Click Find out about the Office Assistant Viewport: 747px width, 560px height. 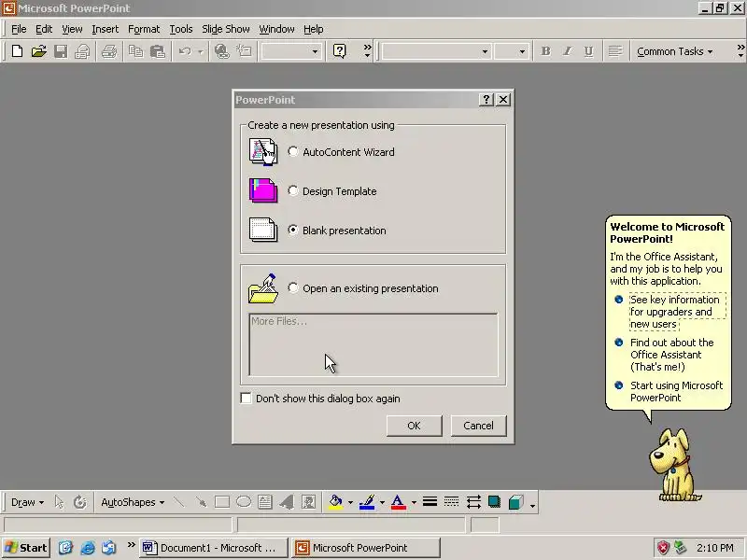(x=671, y=355)
